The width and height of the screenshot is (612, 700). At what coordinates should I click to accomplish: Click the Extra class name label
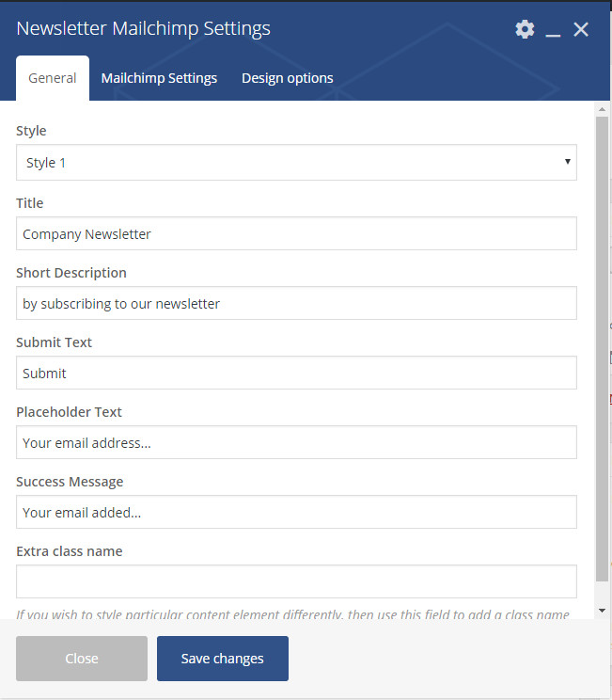point(70,551)
